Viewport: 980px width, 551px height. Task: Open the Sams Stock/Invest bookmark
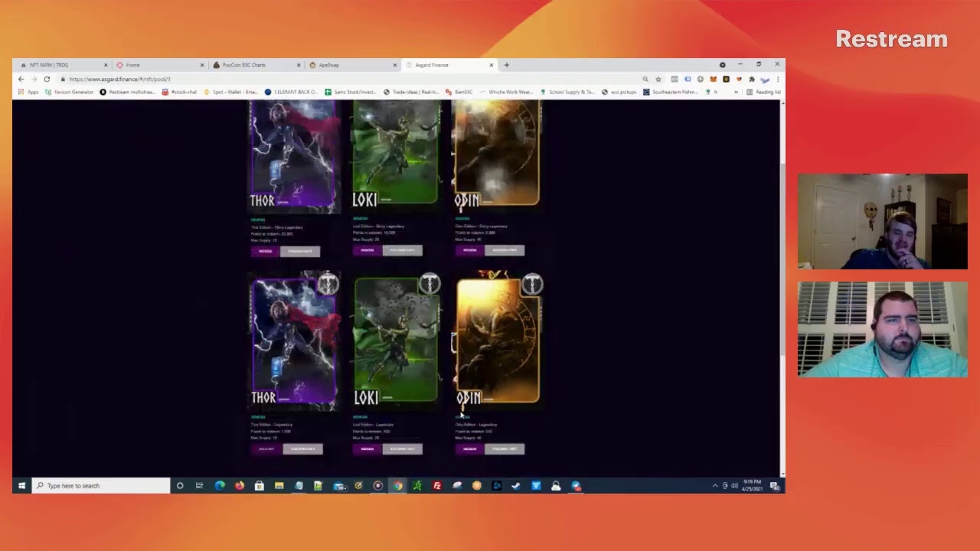[351, 92]
